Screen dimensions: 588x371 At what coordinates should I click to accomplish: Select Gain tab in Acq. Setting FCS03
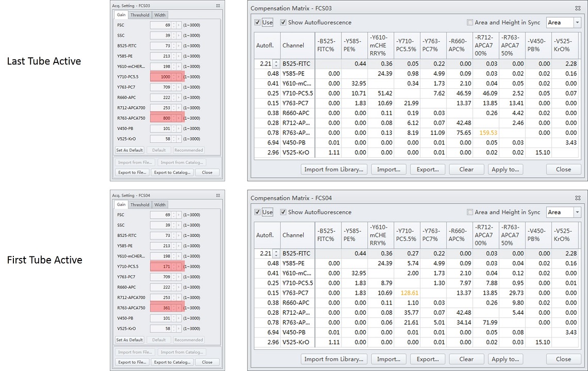pos(121,14)
